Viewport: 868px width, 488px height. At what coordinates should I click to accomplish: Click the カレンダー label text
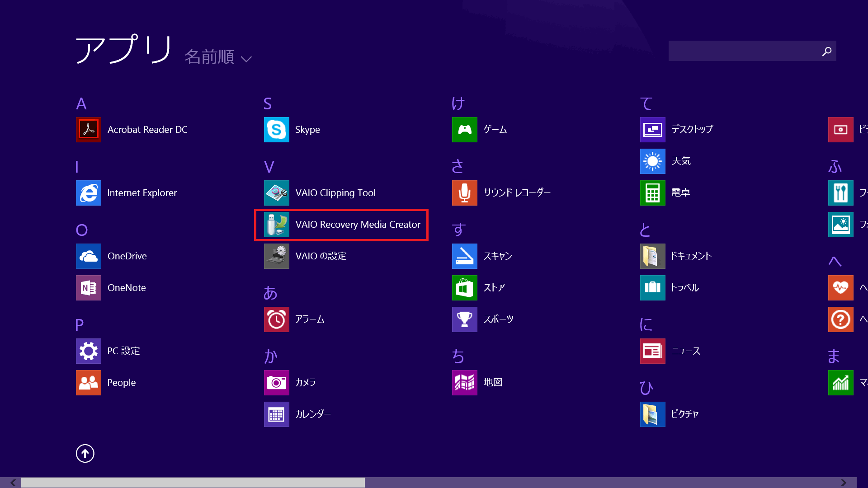(313, 414)
